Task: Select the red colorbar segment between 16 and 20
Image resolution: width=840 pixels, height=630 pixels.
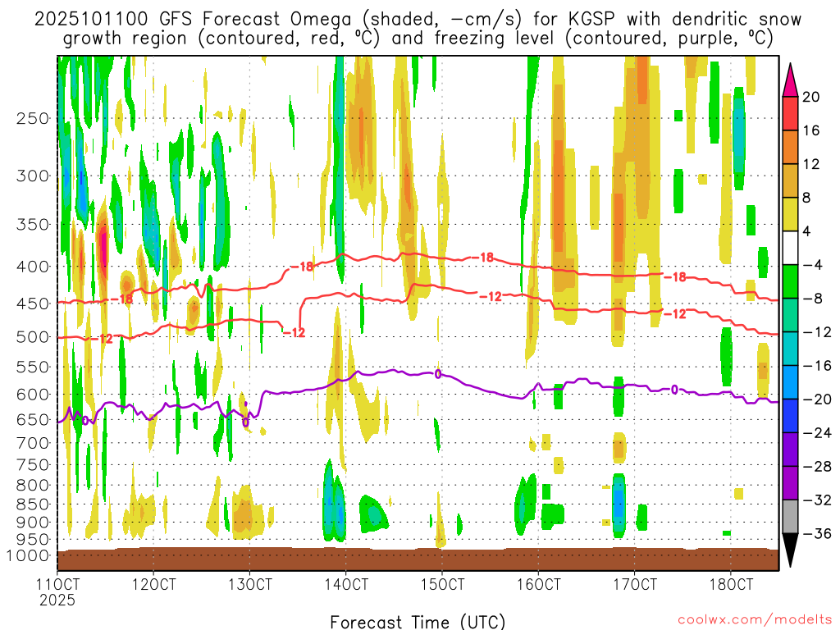Action: tap(792, 113)
